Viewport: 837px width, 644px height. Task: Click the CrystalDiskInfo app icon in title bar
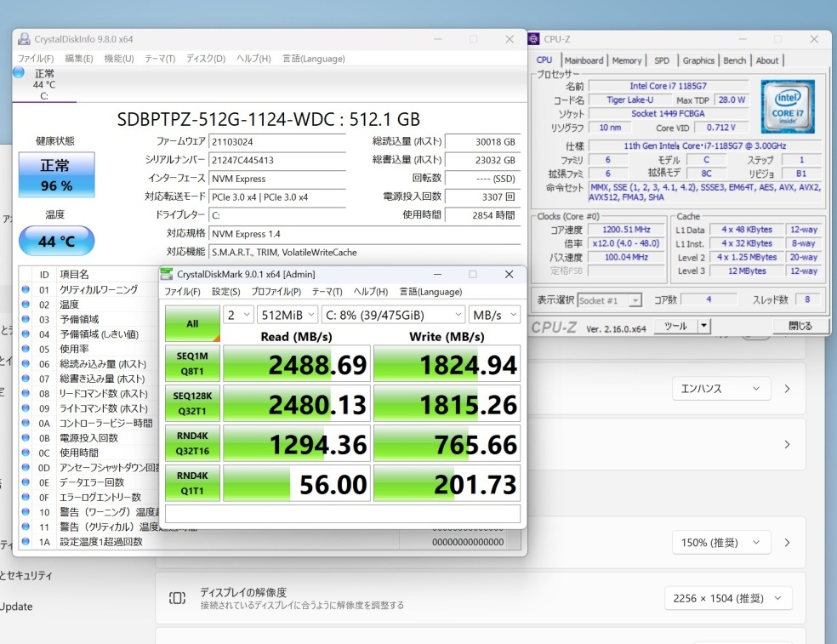pyautogui.click(x=24, y=39)
